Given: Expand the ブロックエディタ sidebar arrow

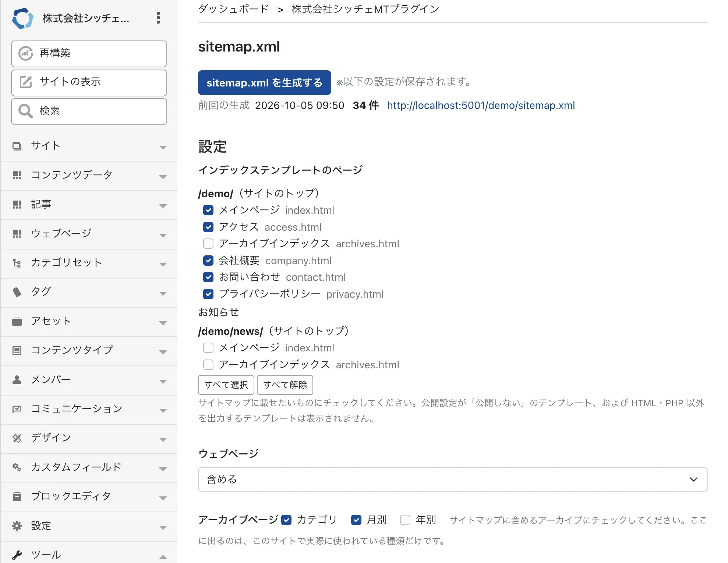Looking at the screenshot, I should point(163,498).
